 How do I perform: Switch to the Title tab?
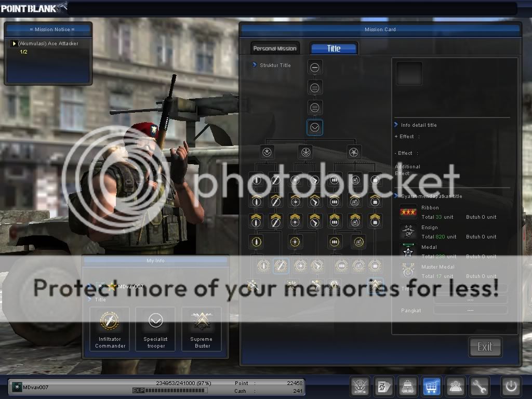(x=334, y=48)
